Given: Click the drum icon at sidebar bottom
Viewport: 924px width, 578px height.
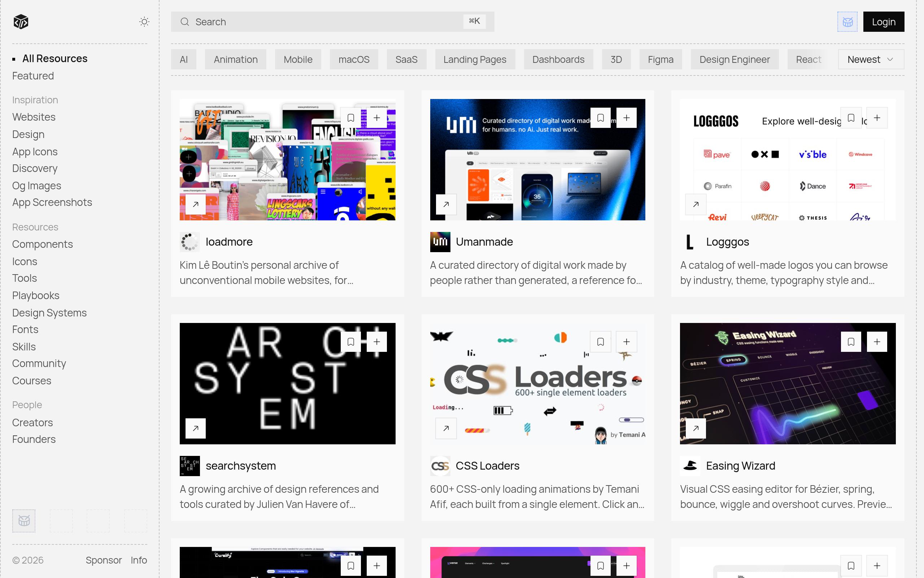Looking at the screenshot, I should [x=24, y=521].
